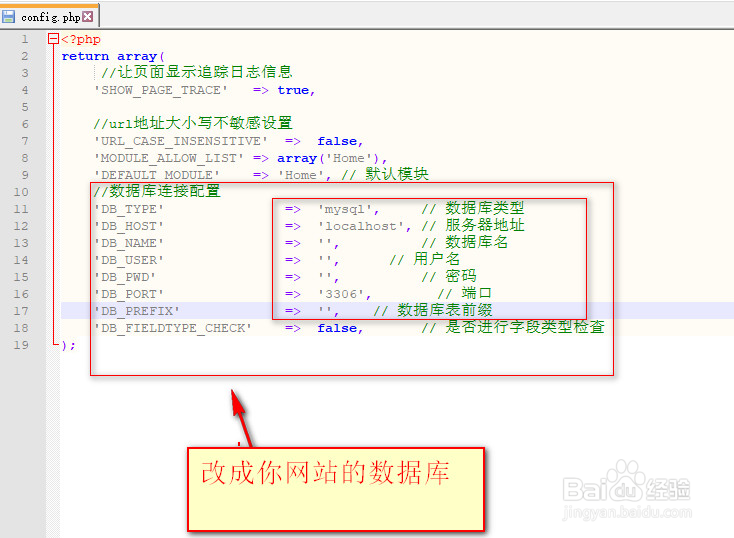This screenshot has width=734, height=538.
Task: Click the // 是否进行字段类型检查 comment
Action: pos(513,327)
